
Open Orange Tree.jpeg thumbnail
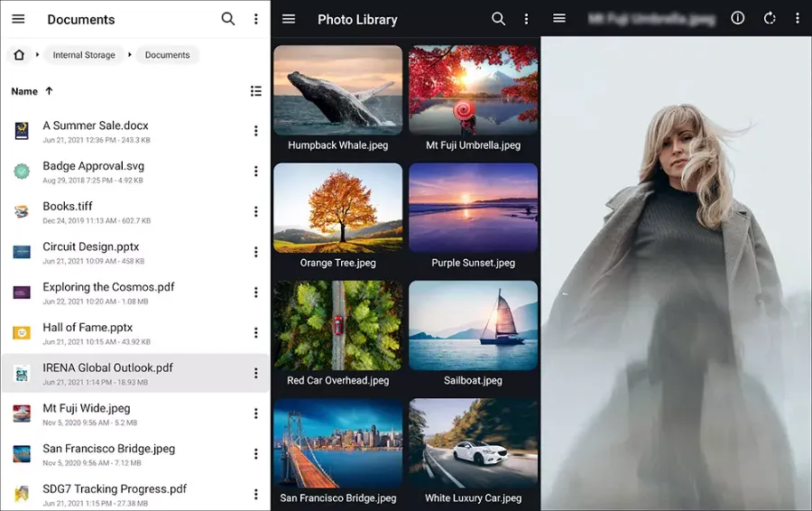(337, 208)
